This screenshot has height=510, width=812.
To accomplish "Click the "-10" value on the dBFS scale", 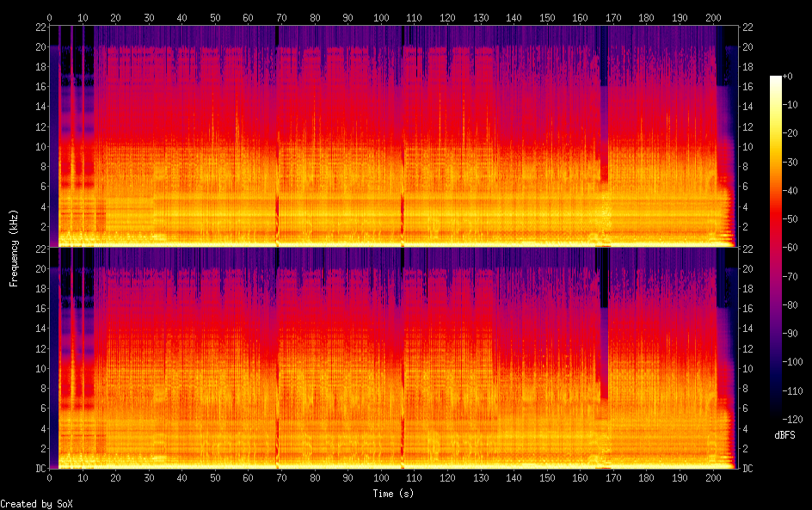I will click(x=790, y=105).
